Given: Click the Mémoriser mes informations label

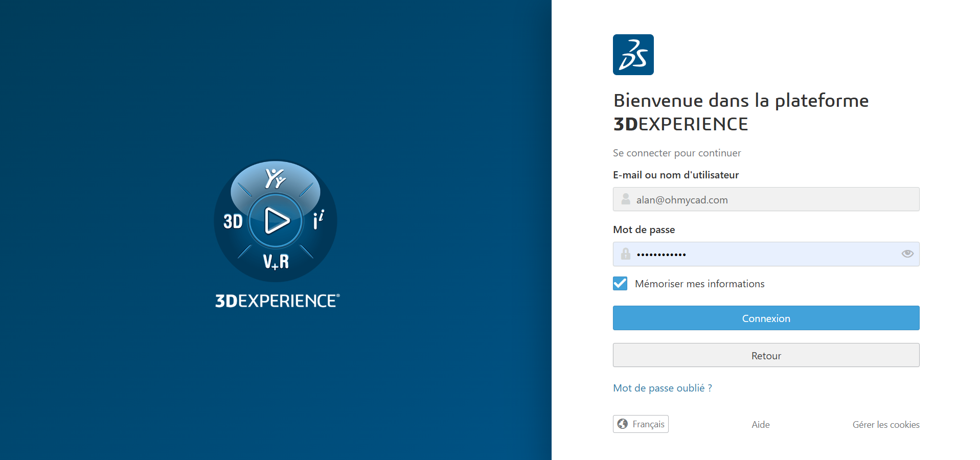Looking at the screenshot, I should tap(699, 284).
